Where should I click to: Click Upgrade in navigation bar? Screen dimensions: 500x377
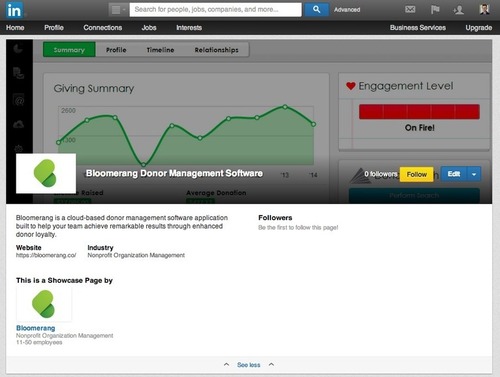coord(479,28)
